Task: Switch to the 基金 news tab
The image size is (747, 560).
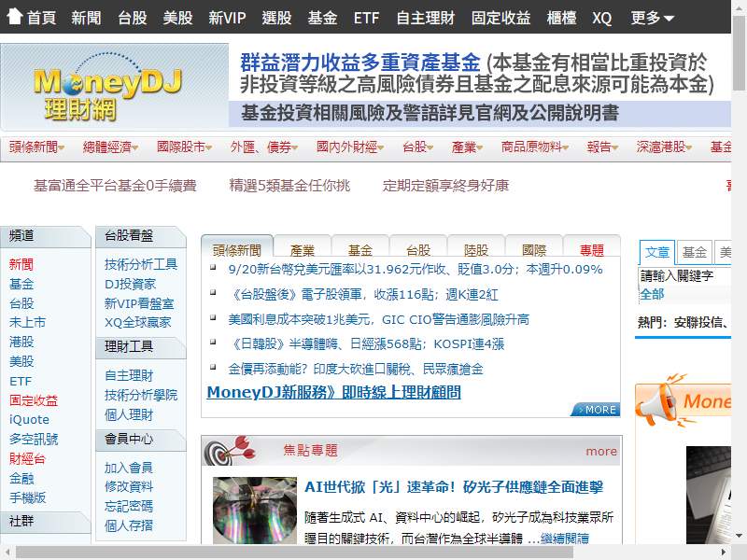Action: tap(360, 247)
